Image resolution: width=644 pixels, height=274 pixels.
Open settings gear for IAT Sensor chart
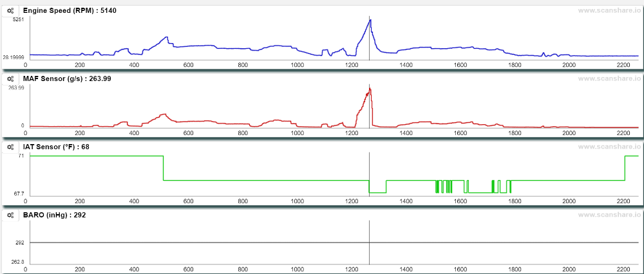click(11, 147)
